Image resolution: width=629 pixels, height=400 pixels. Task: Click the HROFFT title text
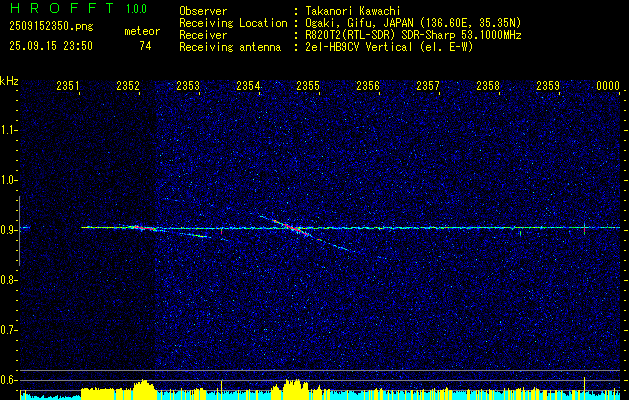point(63,8)
